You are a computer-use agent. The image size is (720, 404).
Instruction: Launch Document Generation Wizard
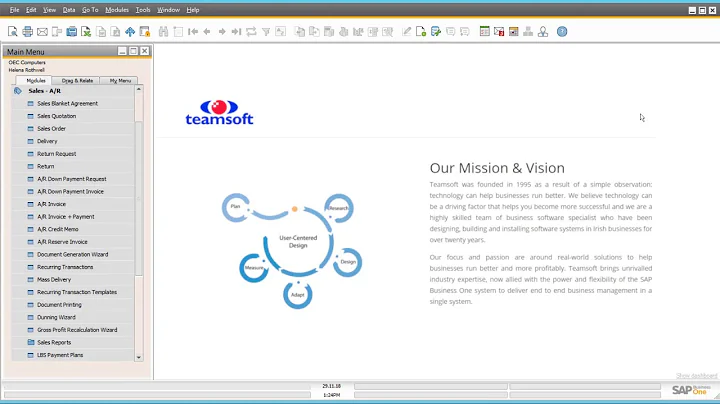[73, 254]
